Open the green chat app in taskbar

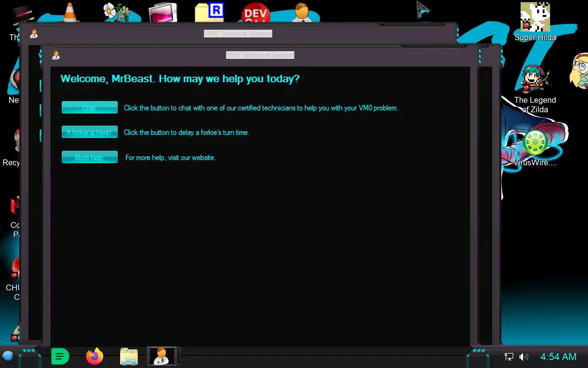(x=60, y=356)
